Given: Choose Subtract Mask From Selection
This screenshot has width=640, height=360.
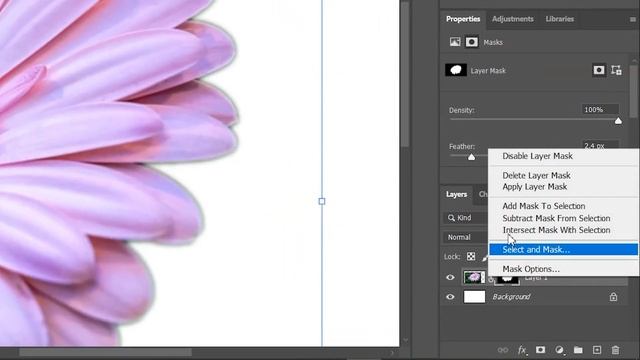Looking at the screenshot, I should pyautogui.click(x=556, y=218).
